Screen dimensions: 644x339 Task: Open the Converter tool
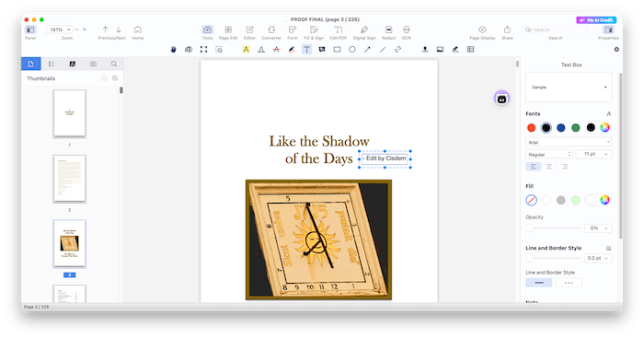click(x=271, y=32)
